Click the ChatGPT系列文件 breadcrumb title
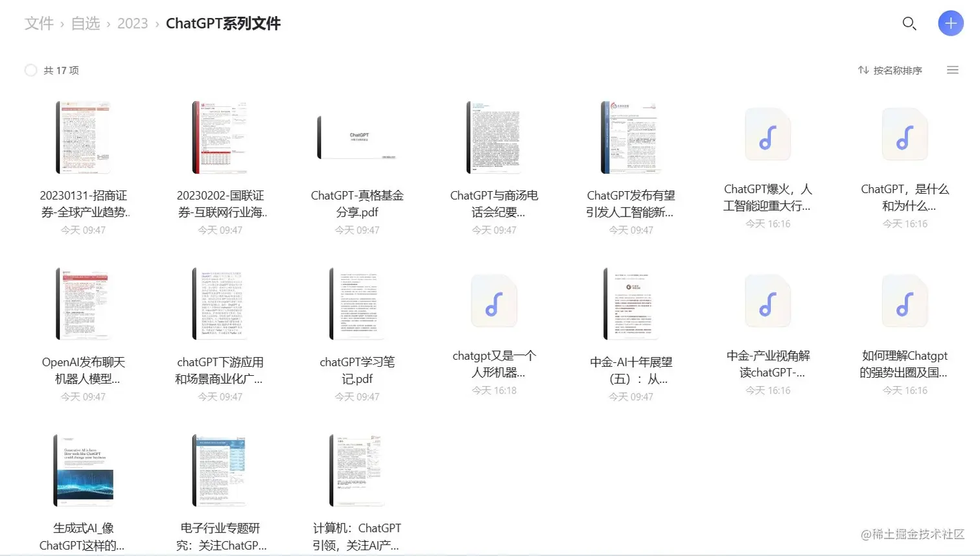Image resolution: width=980 pixels, height=556 pixels. [223, 24]
